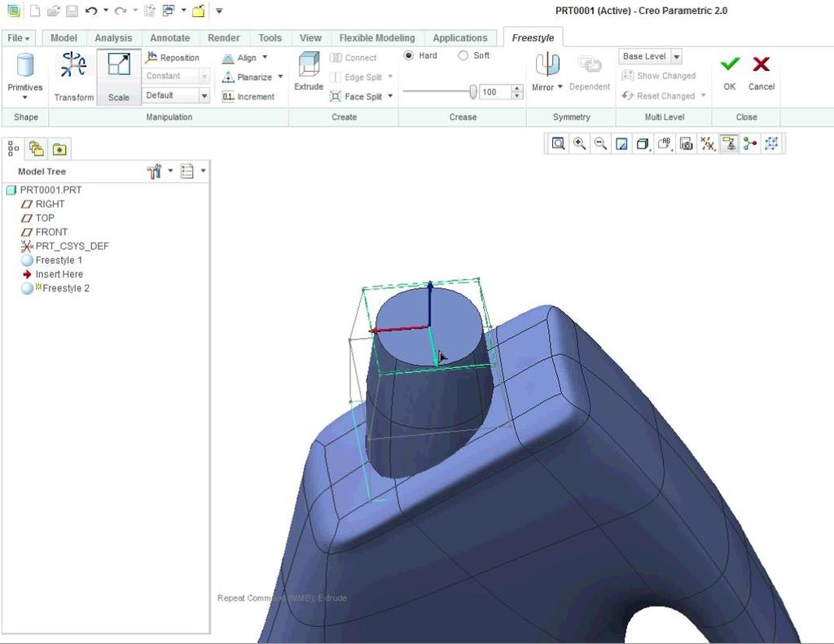This screenshot has width=834, height=644.
Task: Open the Applications ribbon tab
Action: click(460, 37)
